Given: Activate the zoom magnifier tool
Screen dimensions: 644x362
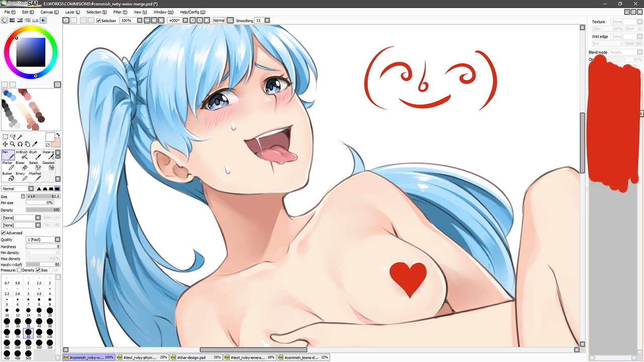Looking at the screenshot, I should tap(13, 144).
